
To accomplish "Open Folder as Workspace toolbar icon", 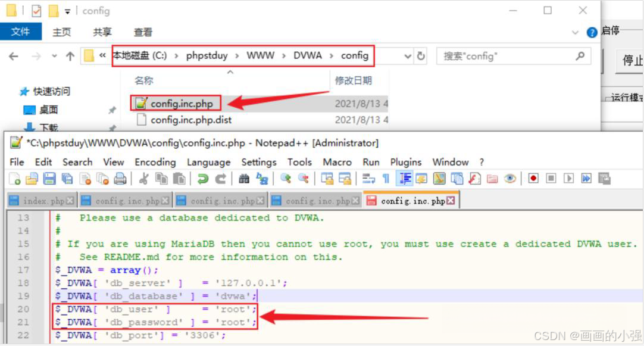I will [492, 179].
